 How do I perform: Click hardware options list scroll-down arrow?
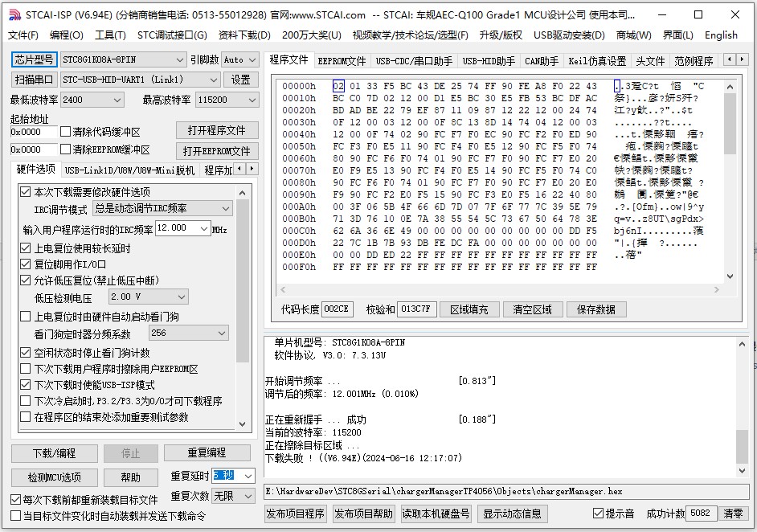tap(243, 424)
